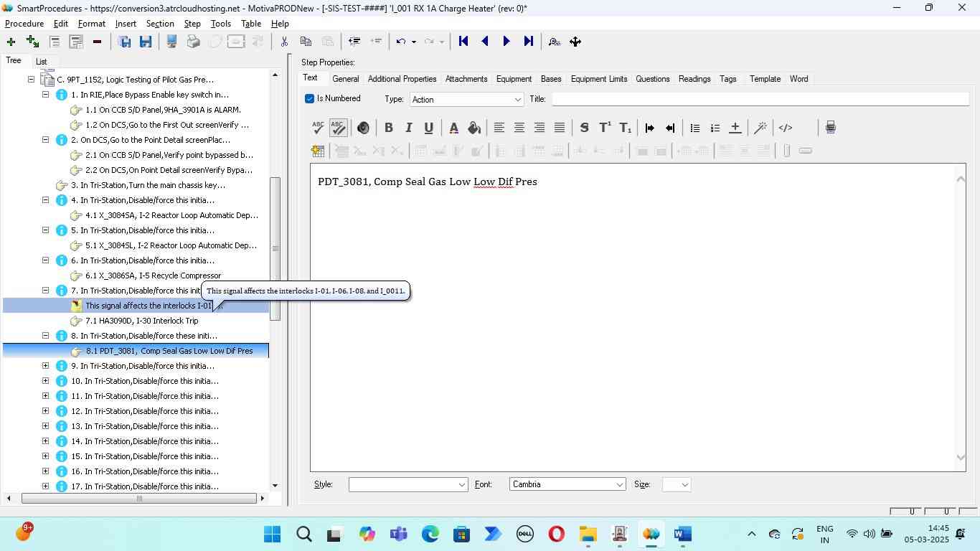980x551 pixels.
Task: Click the add sub-step plus-with-arrow icon
Action: coord(32,42)
